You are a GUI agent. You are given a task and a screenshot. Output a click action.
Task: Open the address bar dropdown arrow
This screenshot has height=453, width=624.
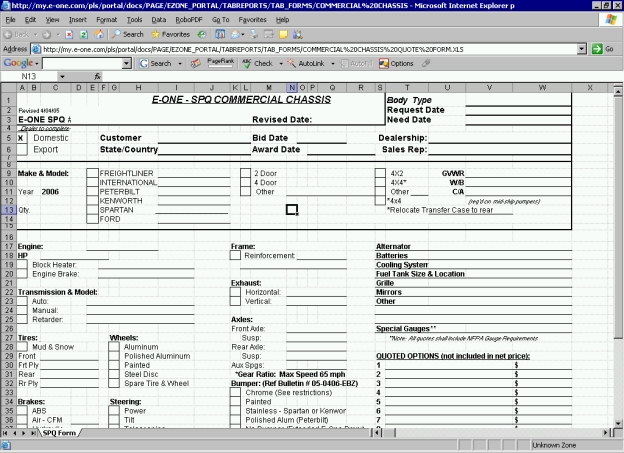(x=582, y=49)
